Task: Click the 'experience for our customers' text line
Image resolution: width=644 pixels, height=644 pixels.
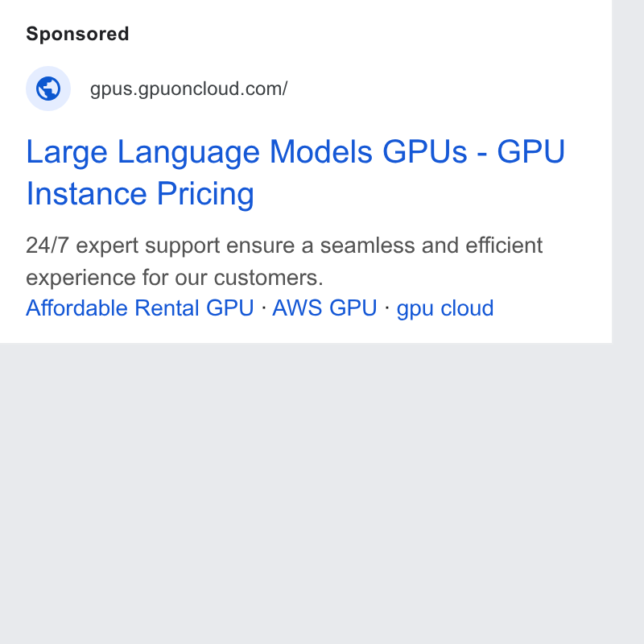Action: pyautogui.click(x=175, y=278)
